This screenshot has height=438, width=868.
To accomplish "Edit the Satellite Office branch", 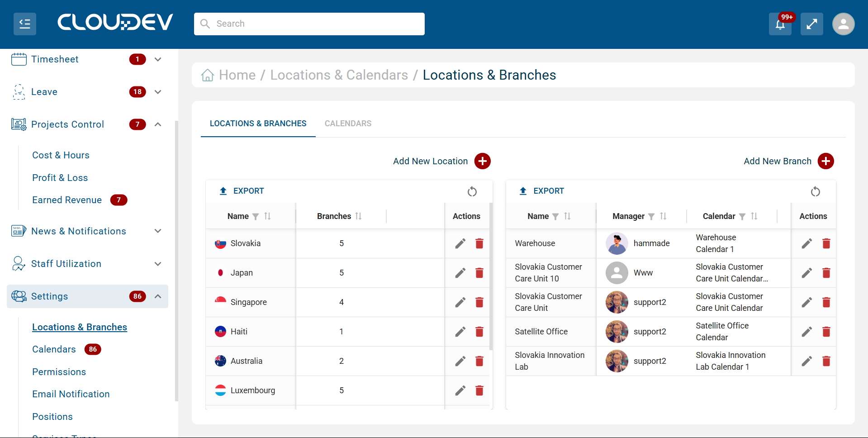I will tap(807, 332).
